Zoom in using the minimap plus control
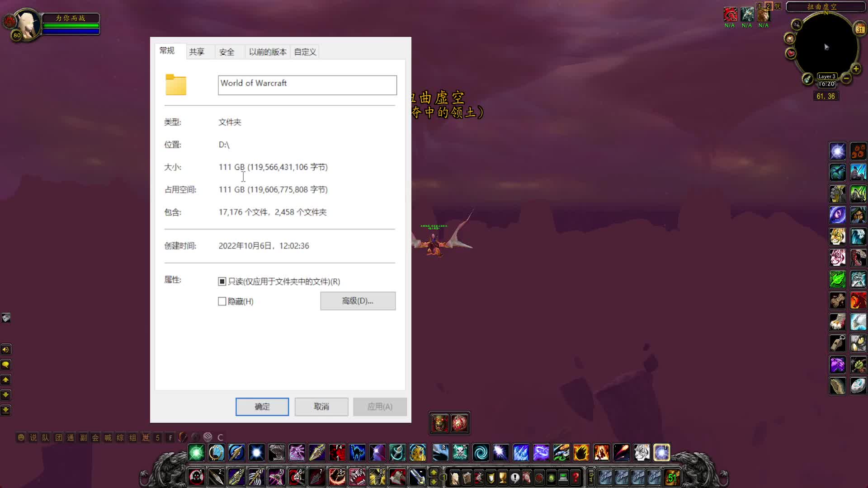Viewport: 868px width, 488px height. coord(856,69)
